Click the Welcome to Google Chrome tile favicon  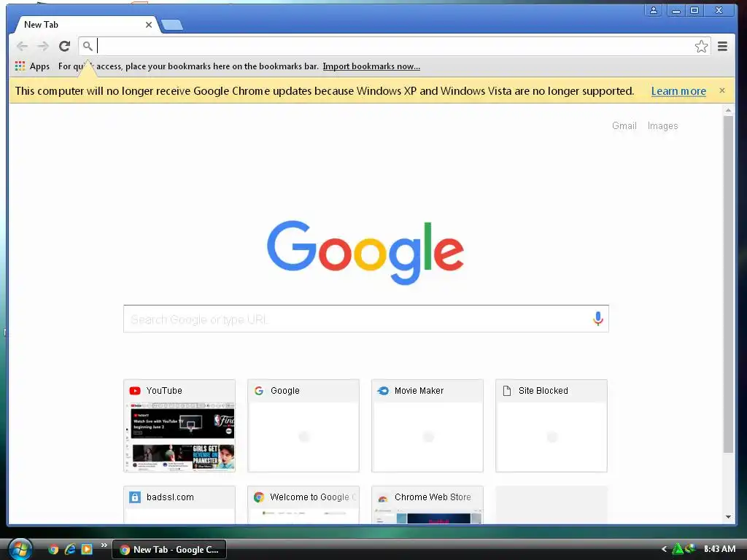point(259,497)
